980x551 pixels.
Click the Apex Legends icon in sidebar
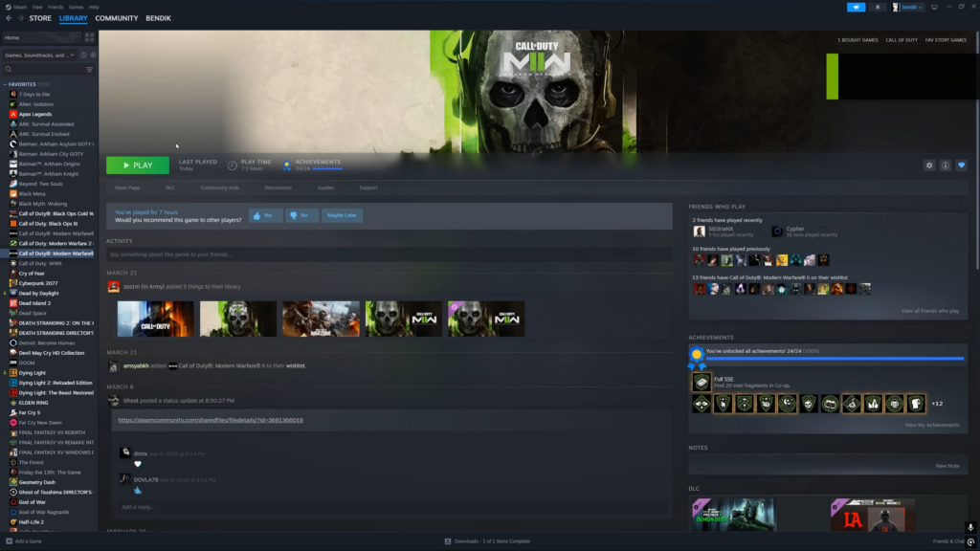13,115
